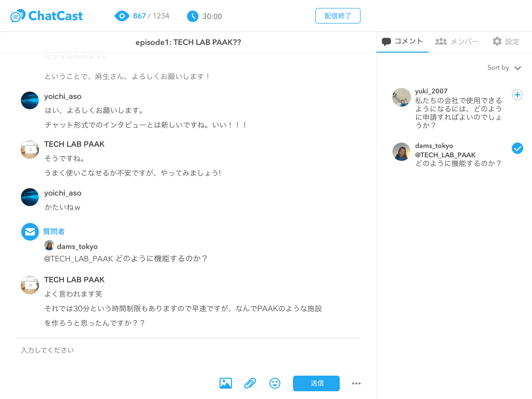The height and width of the screenshot is (399, 532).
Task: Send the message with 送信 button
Action: (x=316, y=383)
